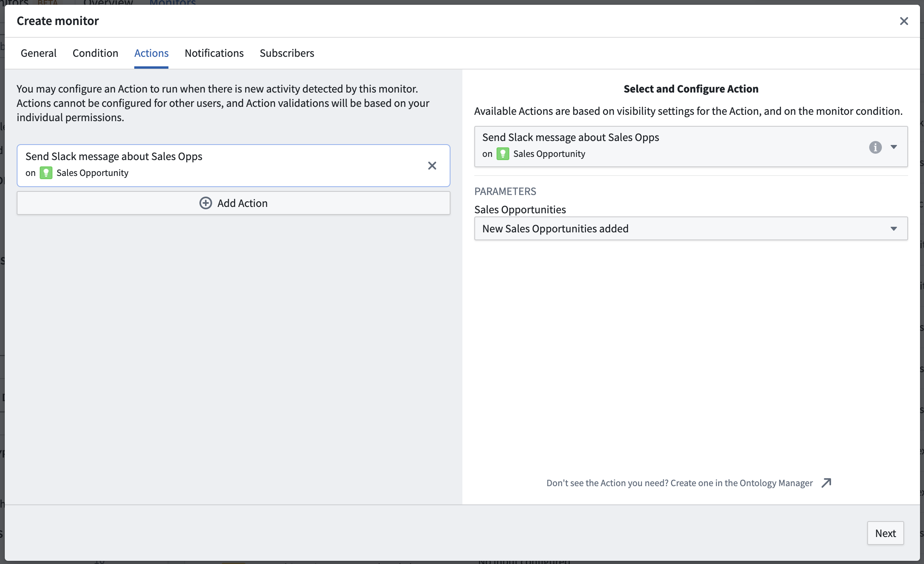Click the Add Action button
924x564 pixels.
(234, 203)
